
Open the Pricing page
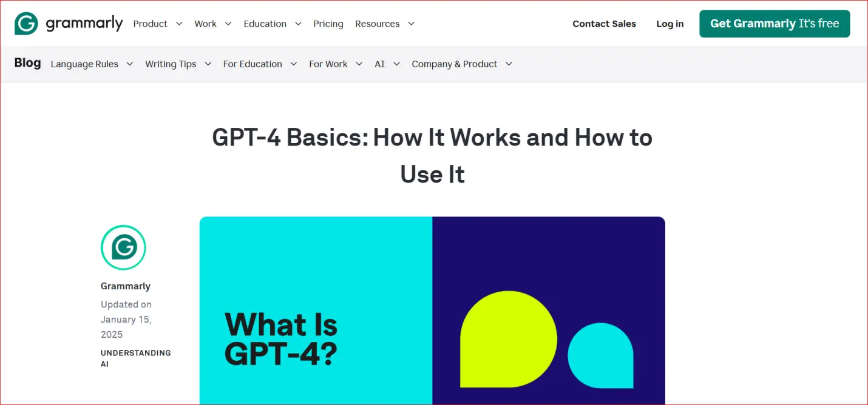pyautogui.click(x=328, y=24)
